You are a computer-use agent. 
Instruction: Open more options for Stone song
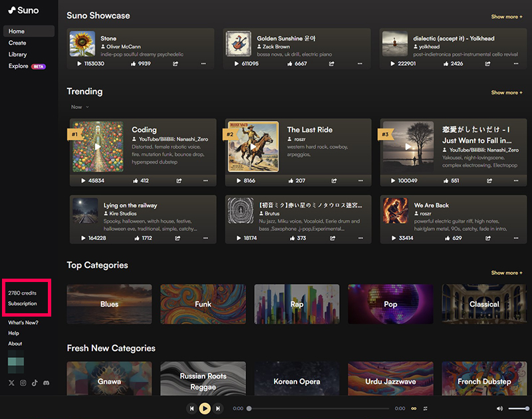203,63
